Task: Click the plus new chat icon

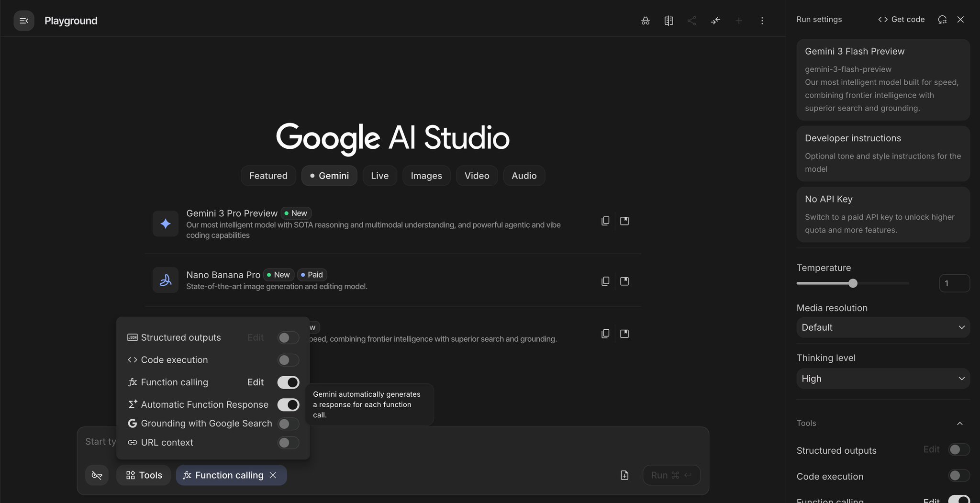Action: click(739, 21)
